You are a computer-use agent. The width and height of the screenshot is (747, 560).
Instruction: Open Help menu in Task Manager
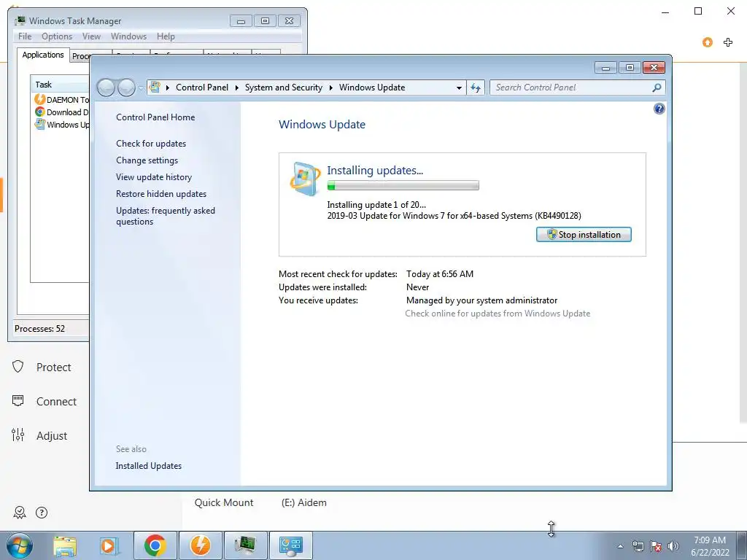pyautogui.click(x=166, y=36)
